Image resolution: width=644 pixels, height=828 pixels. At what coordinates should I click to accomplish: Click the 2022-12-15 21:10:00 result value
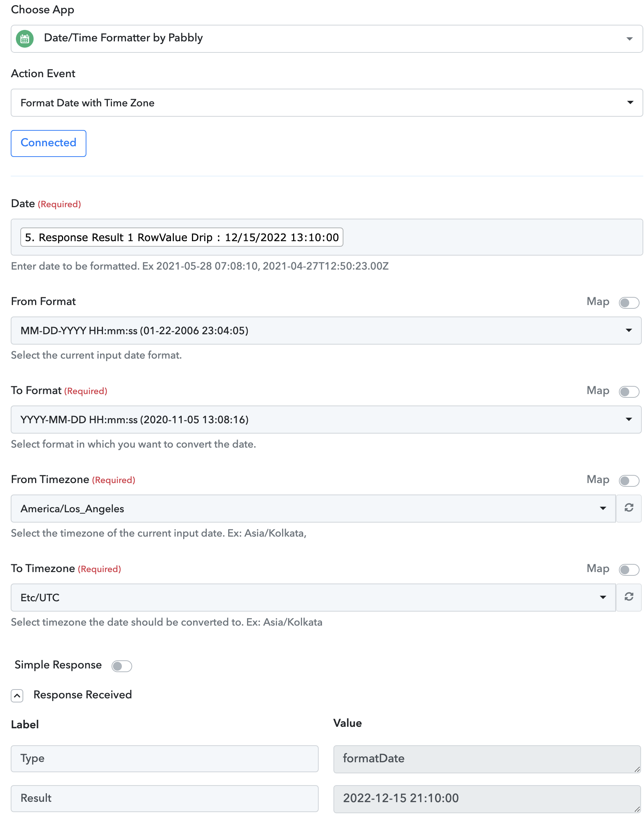click(x=487, y=799)
